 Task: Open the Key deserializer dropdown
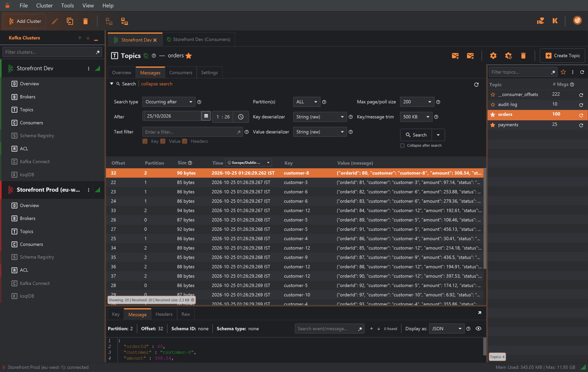[x=320, y=117]
